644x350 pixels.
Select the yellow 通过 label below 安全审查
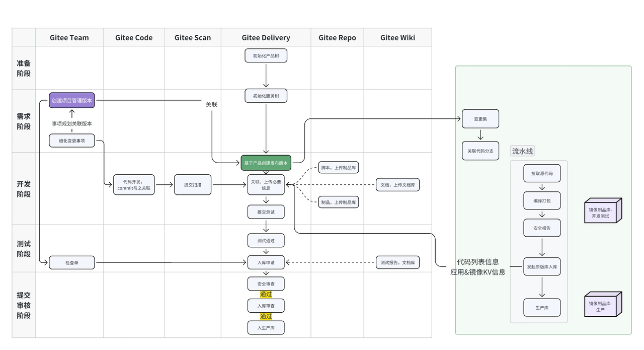point(266,295)
